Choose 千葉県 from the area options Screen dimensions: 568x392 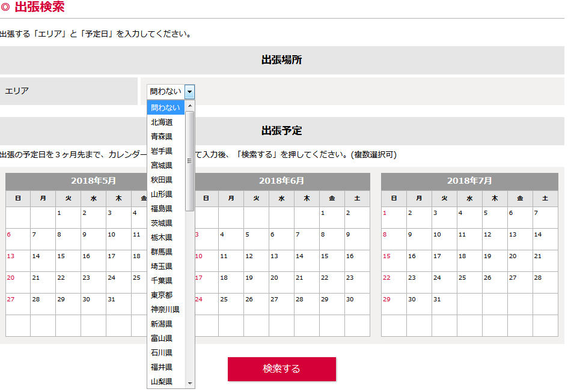coord(162,280)
